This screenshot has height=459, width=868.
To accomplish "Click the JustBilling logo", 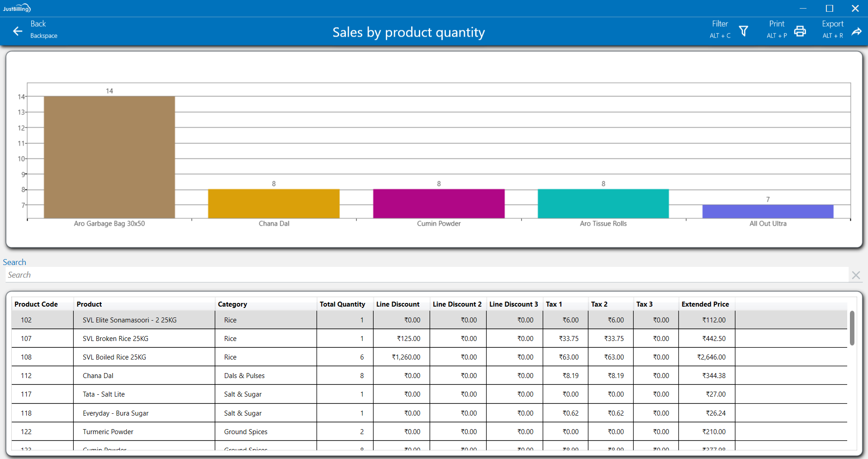I will [x=17, y=8].
